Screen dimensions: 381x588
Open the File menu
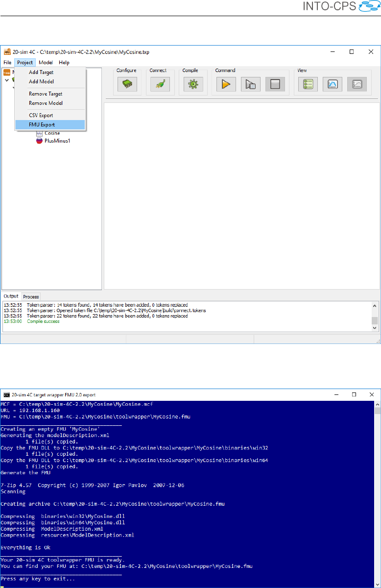point(7,62)
